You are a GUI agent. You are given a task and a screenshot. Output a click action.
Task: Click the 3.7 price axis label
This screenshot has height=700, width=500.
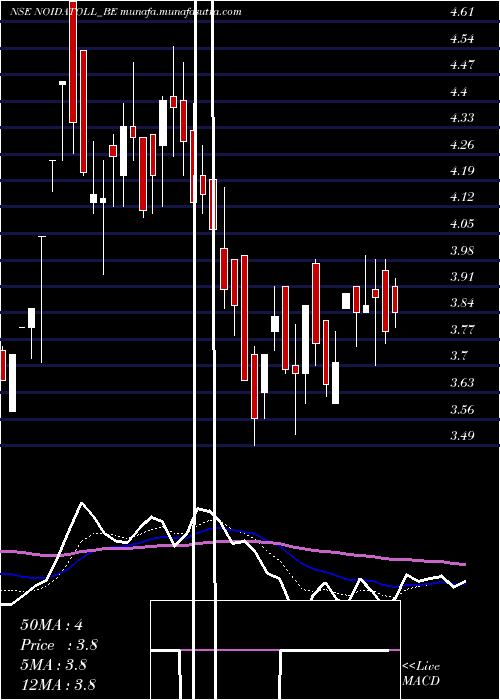click(459, 356)
